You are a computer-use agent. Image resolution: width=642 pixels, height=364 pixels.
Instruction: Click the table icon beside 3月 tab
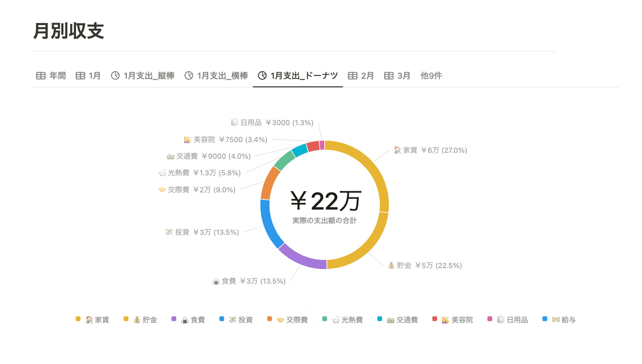click(x=389, y=76)
